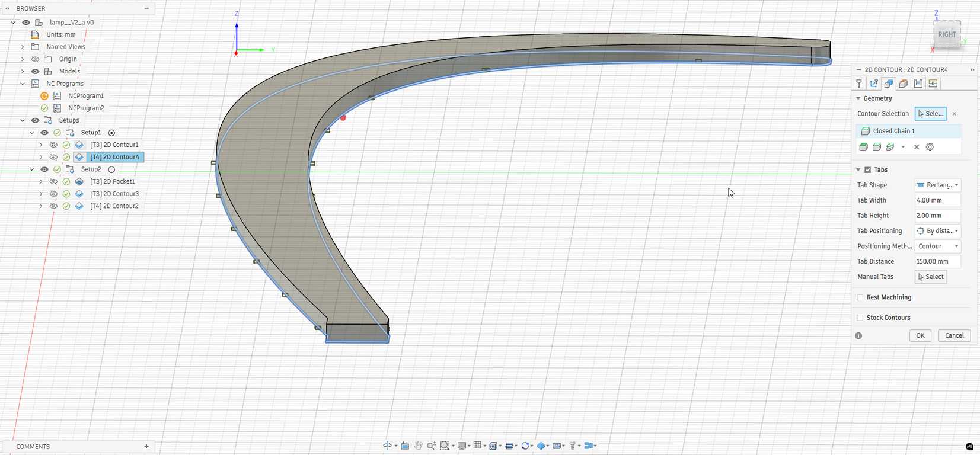Expand the Models node
Screen dimensions: 980x455
point(23,72)
